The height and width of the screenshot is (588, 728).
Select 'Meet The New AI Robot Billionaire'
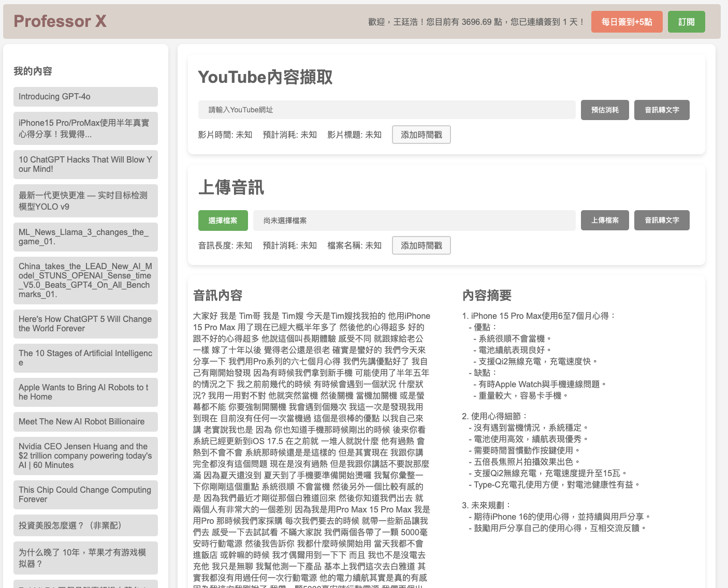point(85,421)
